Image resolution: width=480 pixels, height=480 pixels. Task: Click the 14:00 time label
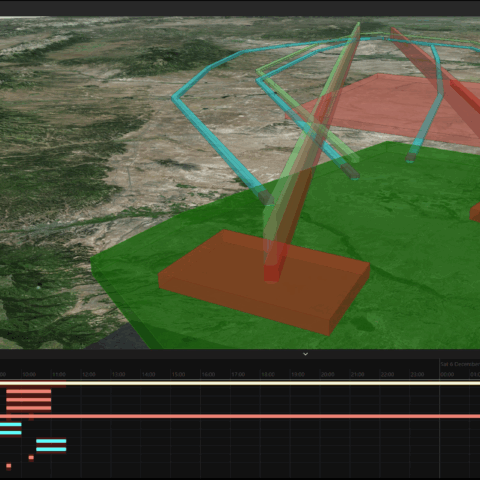tap(149, 375)
